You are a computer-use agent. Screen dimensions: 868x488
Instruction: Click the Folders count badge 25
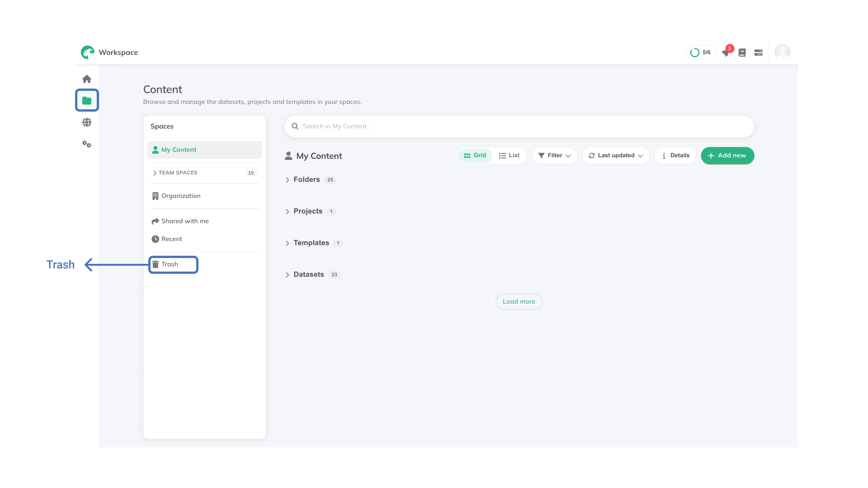pos(330,180)
